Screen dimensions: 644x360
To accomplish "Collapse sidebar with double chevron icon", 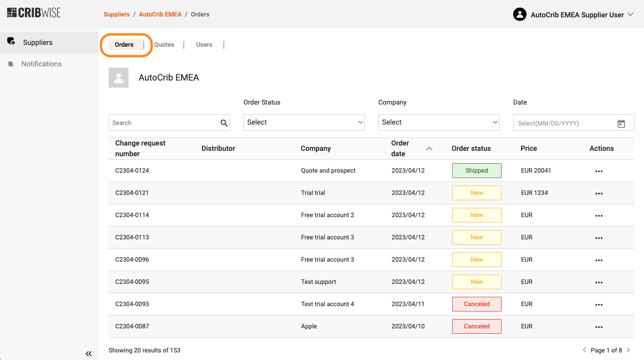I will click(x=89, y=354).
